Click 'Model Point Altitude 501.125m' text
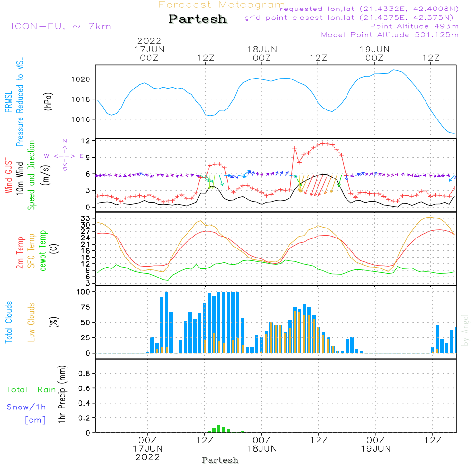This screenshot has width=476, height=476. [x=390, y=35]
